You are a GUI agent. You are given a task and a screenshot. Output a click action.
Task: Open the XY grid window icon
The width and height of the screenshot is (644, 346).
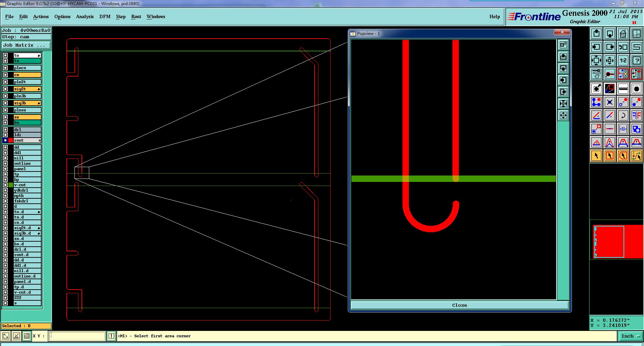[x=637, y=34]
